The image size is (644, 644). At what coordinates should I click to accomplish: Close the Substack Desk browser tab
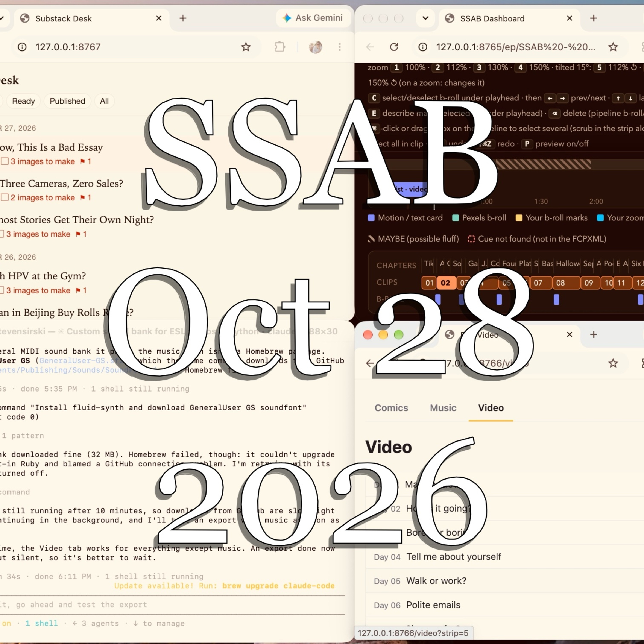pyautogui.click(x=159, y=18)
